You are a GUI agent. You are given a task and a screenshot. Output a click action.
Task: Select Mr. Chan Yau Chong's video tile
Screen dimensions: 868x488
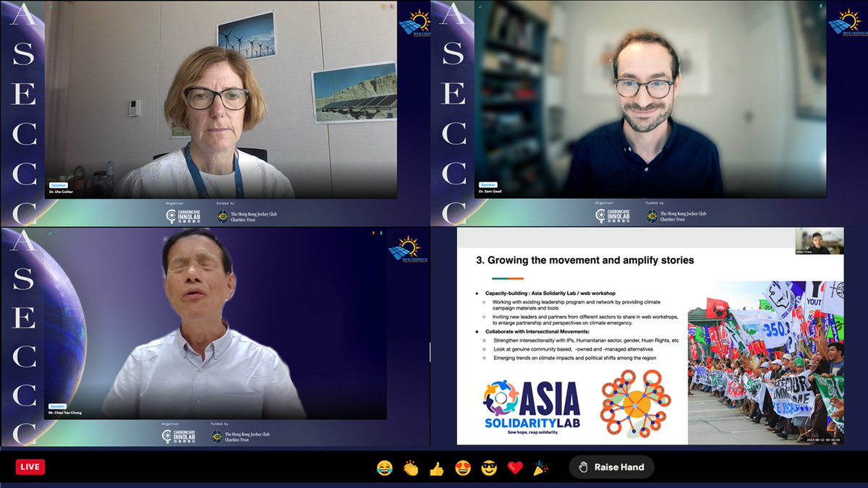(x=216, y=323)
